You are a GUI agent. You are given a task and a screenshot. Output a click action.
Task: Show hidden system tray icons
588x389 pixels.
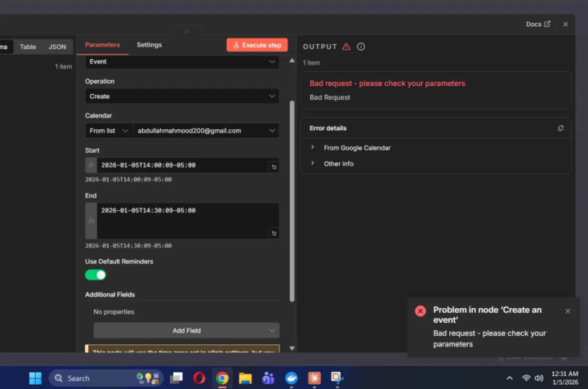[510, 378]
